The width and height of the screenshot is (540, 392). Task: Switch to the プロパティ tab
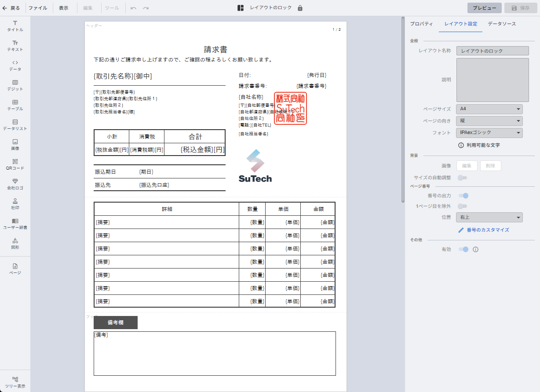[x=421, y=24]
